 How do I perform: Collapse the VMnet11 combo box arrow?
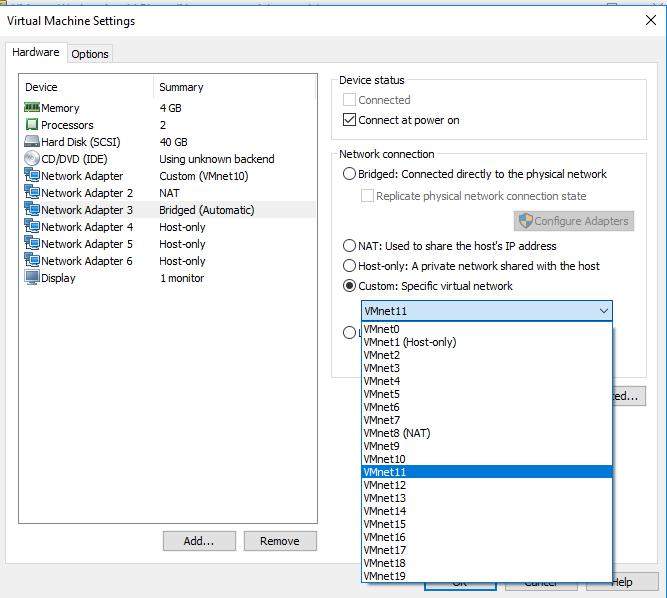[x=604, y=311]
